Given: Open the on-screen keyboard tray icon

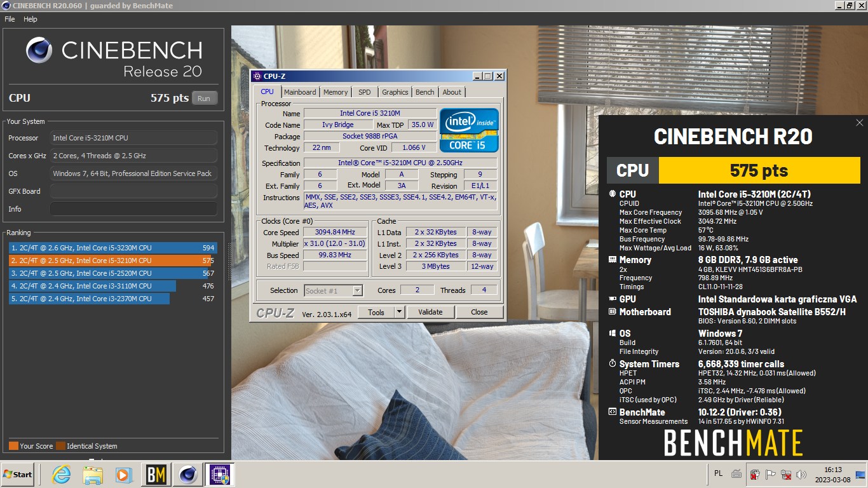Looking at the screenshot, I should (736, 473).
